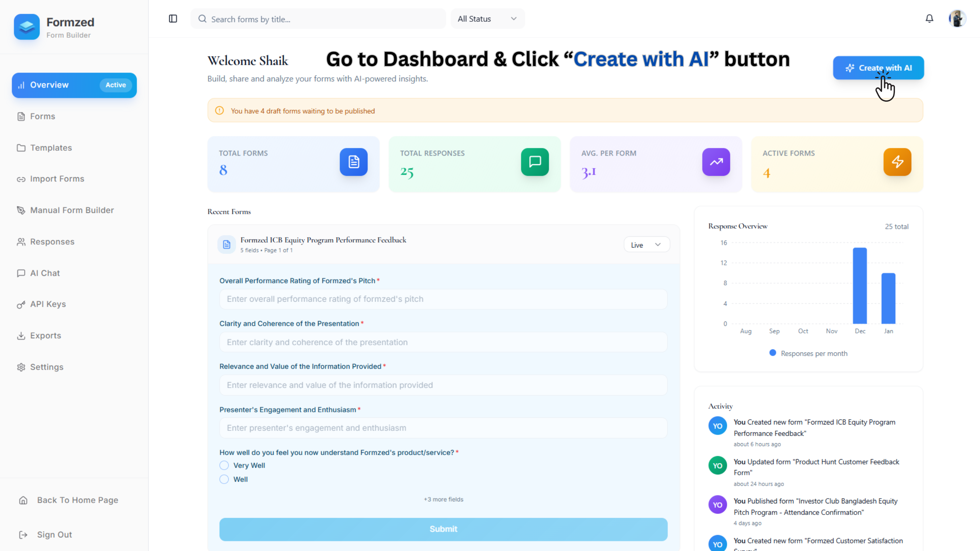Select the "Well" radio option

[224, 479]
